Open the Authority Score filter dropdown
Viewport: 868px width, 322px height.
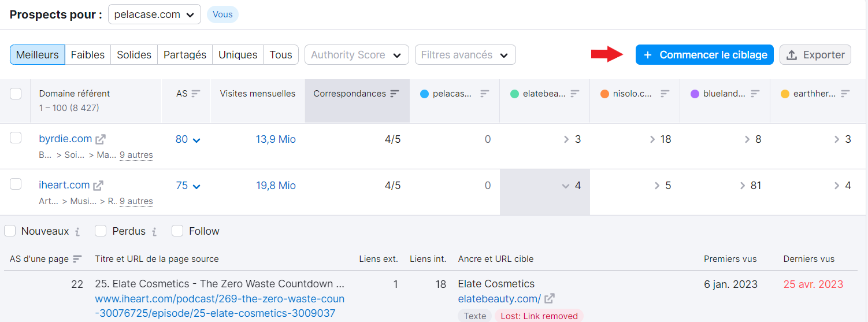(357, 55)
